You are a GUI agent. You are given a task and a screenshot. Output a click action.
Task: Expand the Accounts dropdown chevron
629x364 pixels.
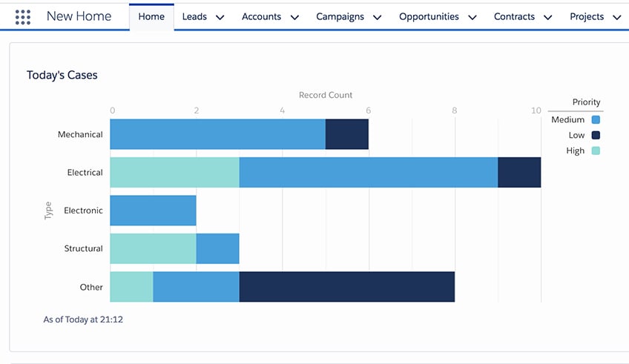(x=294, y=17)
